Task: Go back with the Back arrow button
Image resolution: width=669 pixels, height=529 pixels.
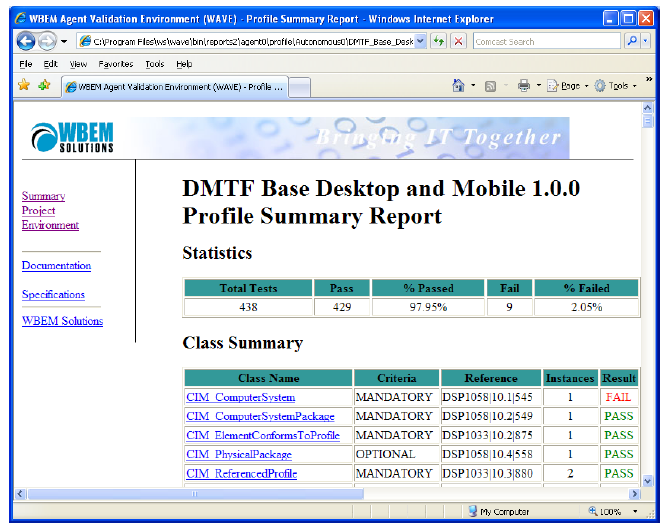Action: pos(26,41)
